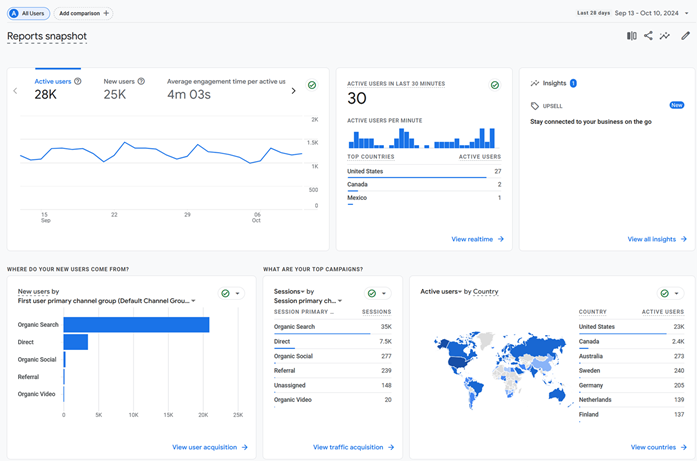
Task: Click green check status on realtime card
Action: pos(495,85)
